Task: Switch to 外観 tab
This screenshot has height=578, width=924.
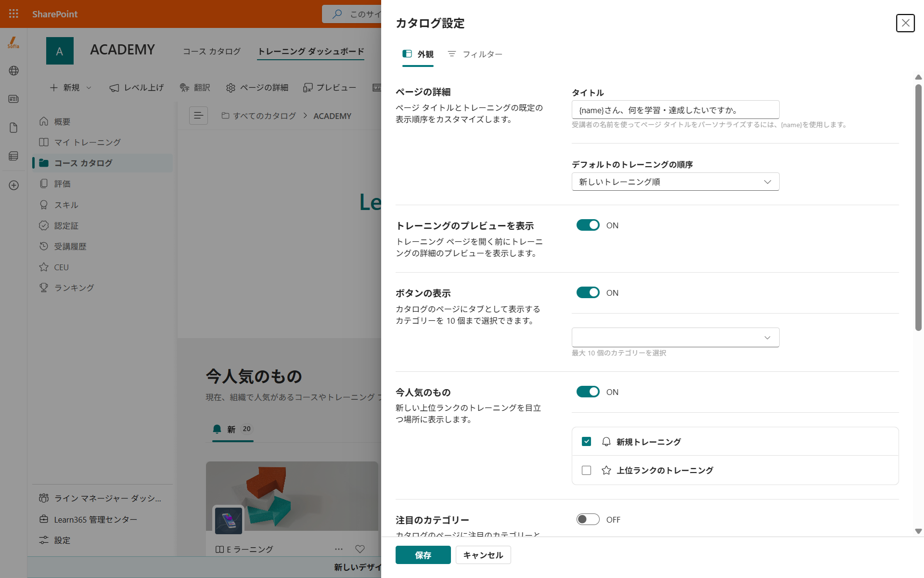Action: 418,54
